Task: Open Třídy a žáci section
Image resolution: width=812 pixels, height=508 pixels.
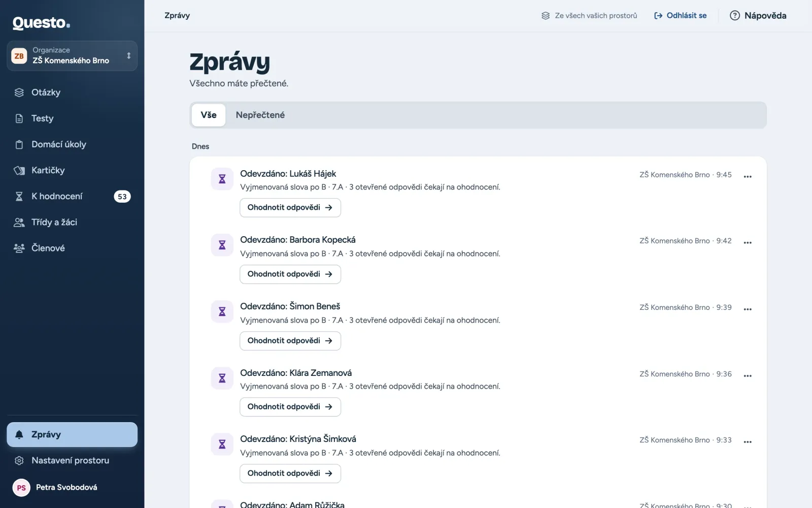Action: [x=72, y=222]
